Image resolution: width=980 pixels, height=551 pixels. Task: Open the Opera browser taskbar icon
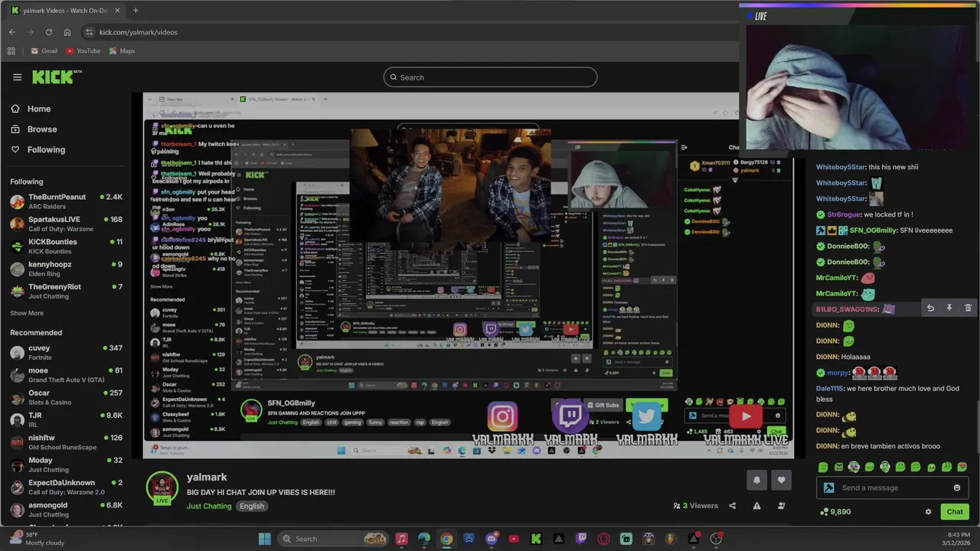click(603, 539)
